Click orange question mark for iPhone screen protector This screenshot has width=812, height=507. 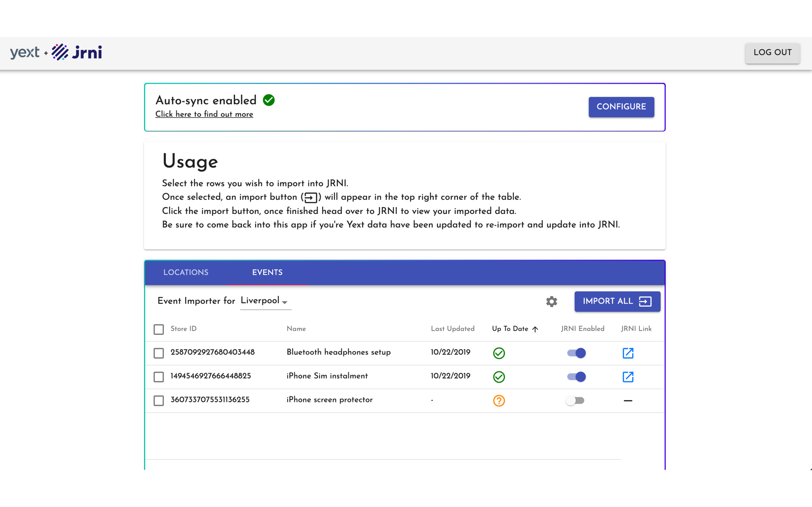point(499,401)
